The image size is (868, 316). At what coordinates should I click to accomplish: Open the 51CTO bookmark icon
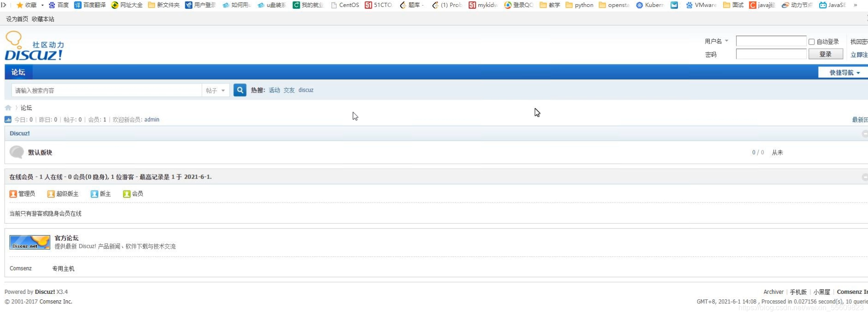tap(369, 5)
